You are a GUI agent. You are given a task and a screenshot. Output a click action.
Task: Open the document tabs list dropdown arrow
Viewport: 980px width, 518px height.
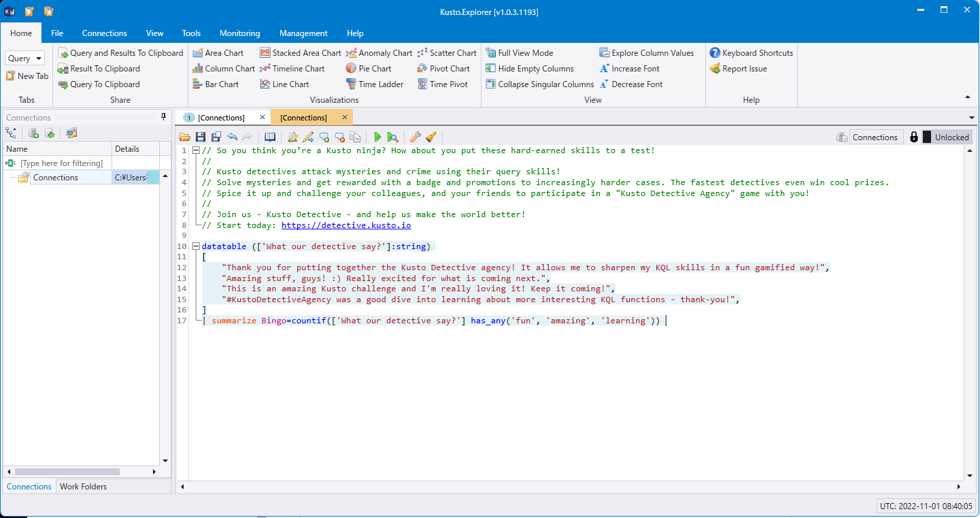click(971, 118)
